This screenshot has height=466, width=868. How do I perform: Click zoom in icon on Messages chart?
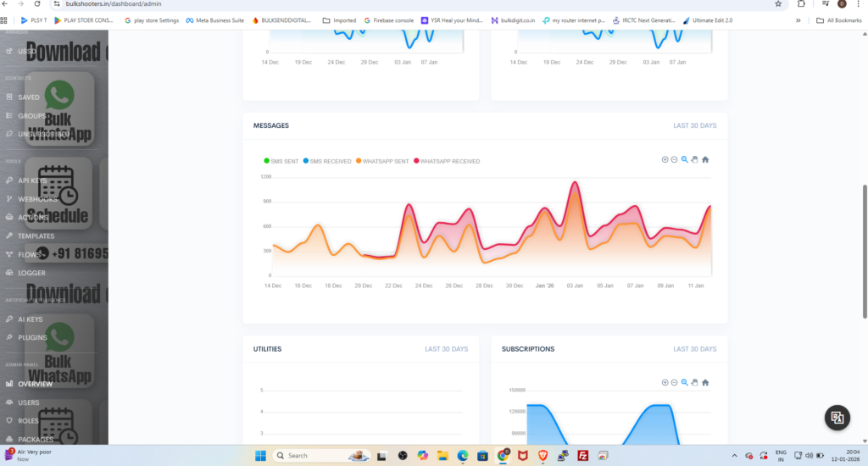coord(665,159)
